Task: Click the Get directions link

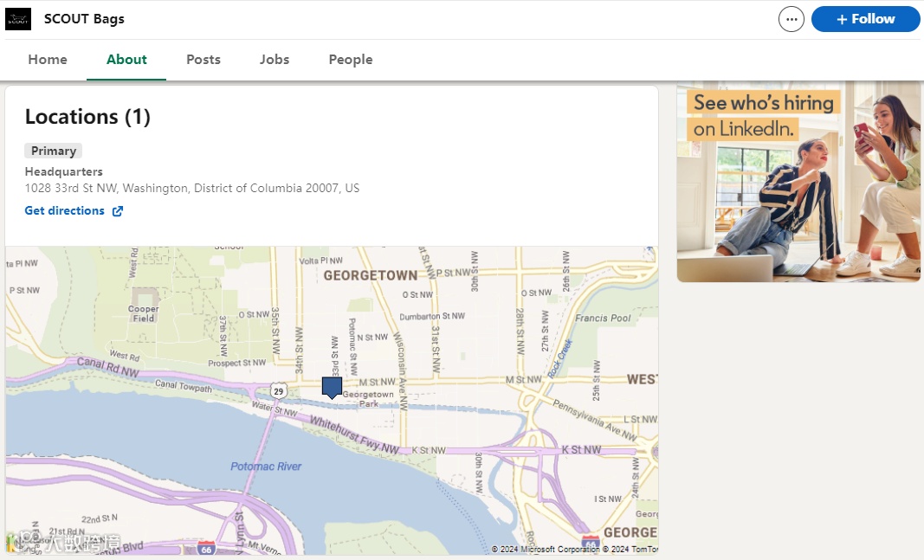Action: coord(64,211)
